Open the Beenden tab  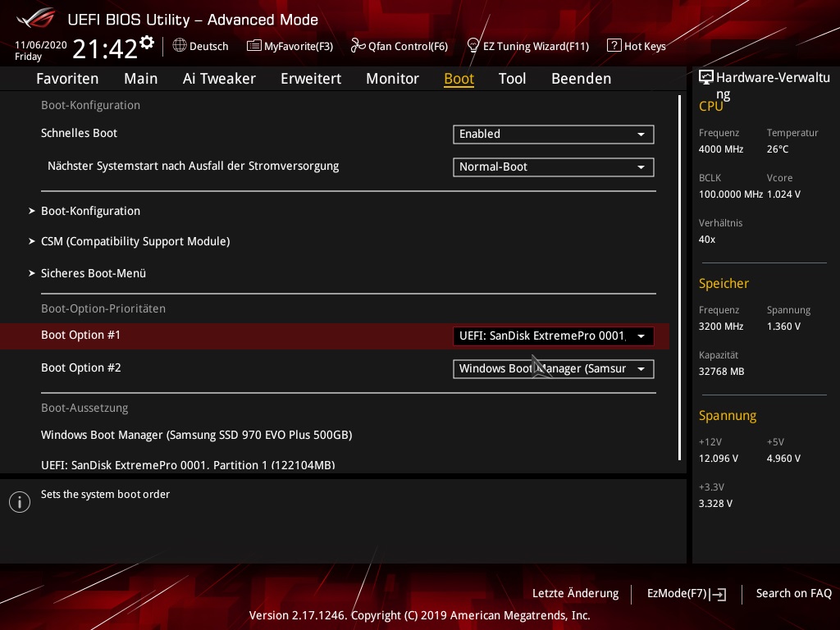click(x=582, y=79)
